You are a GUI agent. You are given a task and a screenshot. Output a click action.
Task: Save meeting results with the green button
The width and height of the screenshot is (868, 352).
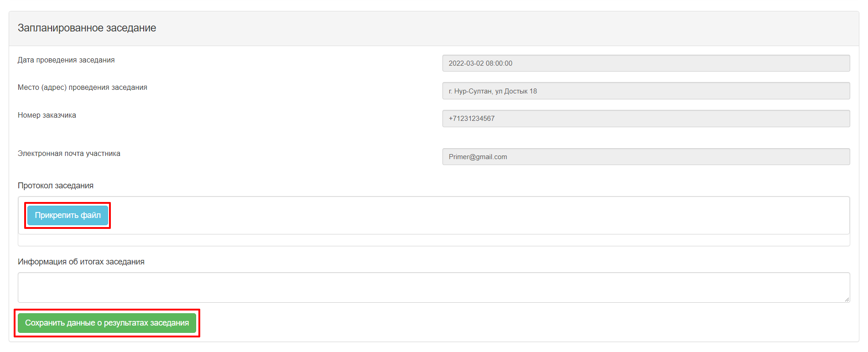pos(107,323)
